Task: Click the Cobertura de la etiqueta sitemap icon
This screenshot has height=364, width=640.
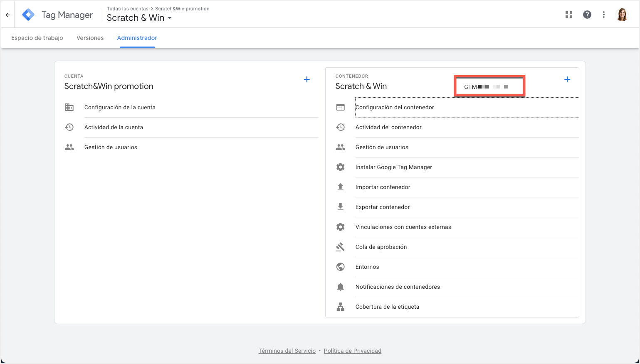Action: pos(341,307)
